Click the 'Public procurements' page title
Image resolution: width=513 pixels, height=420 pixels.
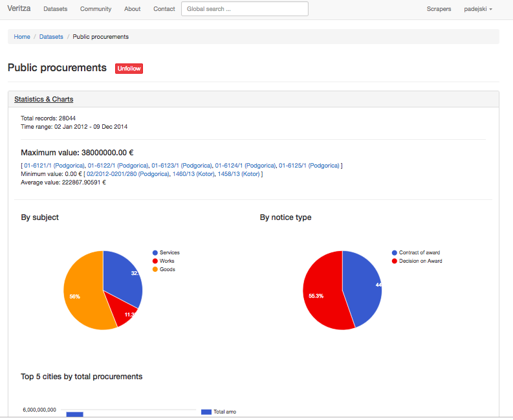coord(58,67)
